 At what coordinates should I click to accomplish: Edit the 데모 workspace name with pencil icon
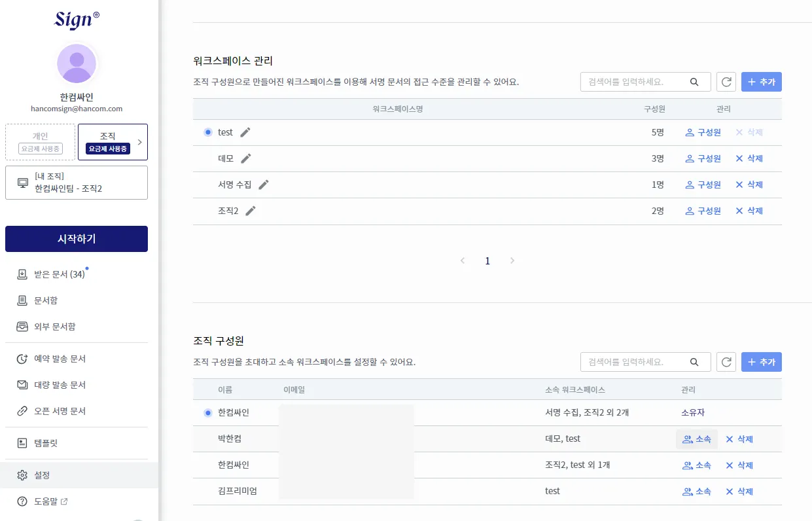tap(246, 158)
